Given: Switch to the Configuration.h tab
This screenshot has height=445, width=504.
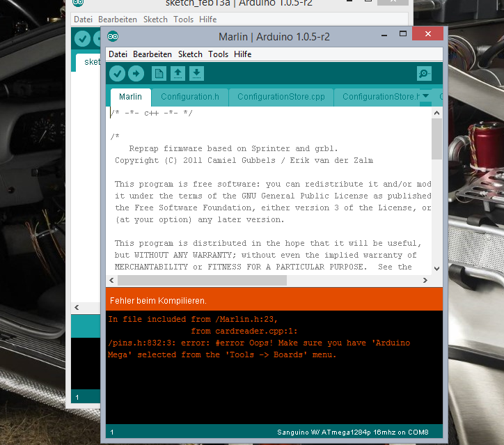Looking at the screenshot, I should 190,97.
